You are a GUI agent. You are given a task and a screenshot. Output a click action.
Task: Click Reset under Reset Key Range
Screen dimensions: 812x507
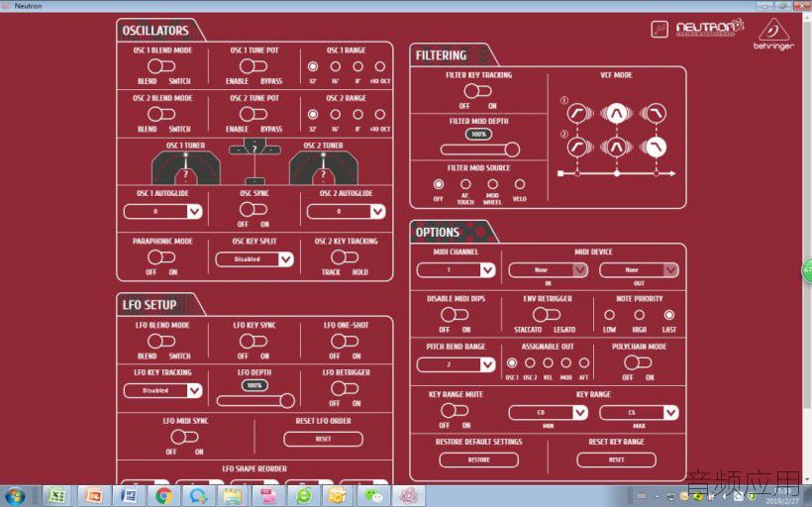(x=616, y=459)
